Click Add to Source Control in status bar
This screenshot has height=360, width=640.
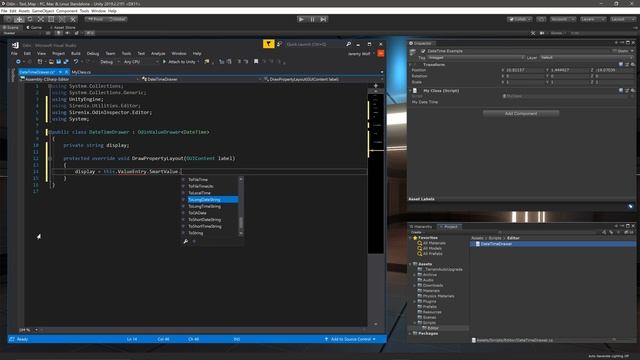[x=350, y=339]
